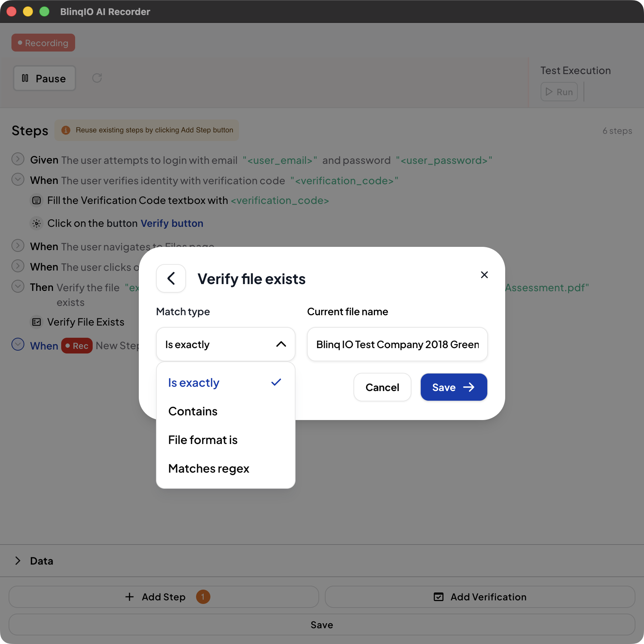Viewport: 644px width, 644px height.
Task: Click the back arrow in Verify file exists dialog
Action: pyautogui.click(x=171, y=278)
